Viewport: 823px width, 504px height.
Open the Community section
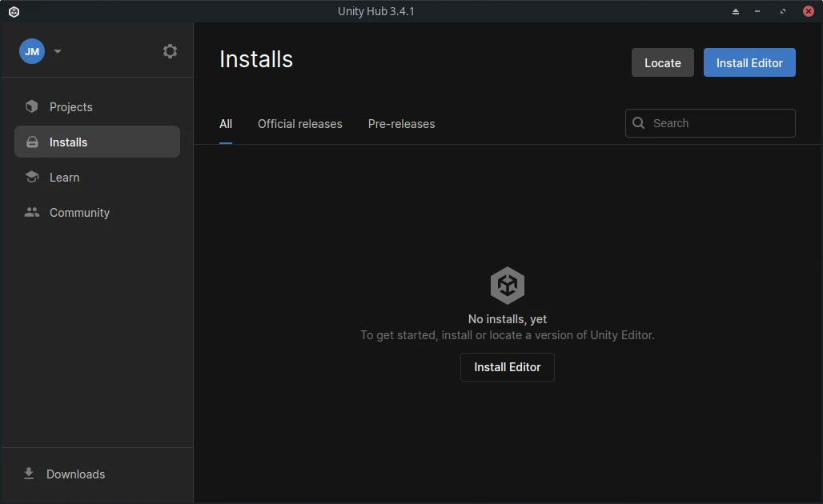pos(97,213)
